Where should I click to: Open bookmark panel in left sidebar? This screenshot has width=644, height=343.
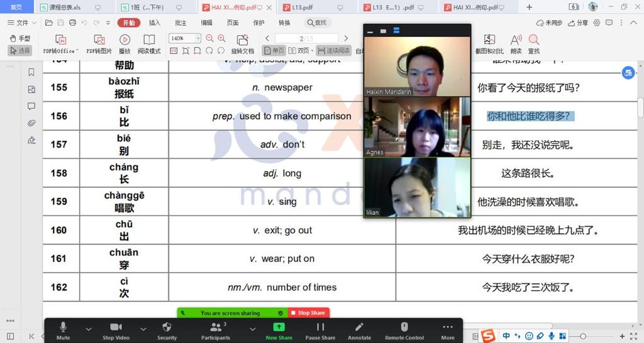[31, 72]
